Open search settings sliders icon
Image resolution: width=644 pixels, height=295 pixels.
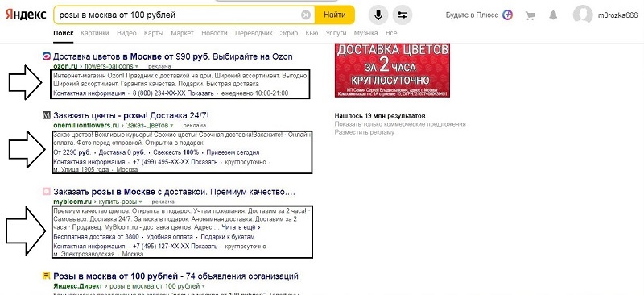click(402, 15)
